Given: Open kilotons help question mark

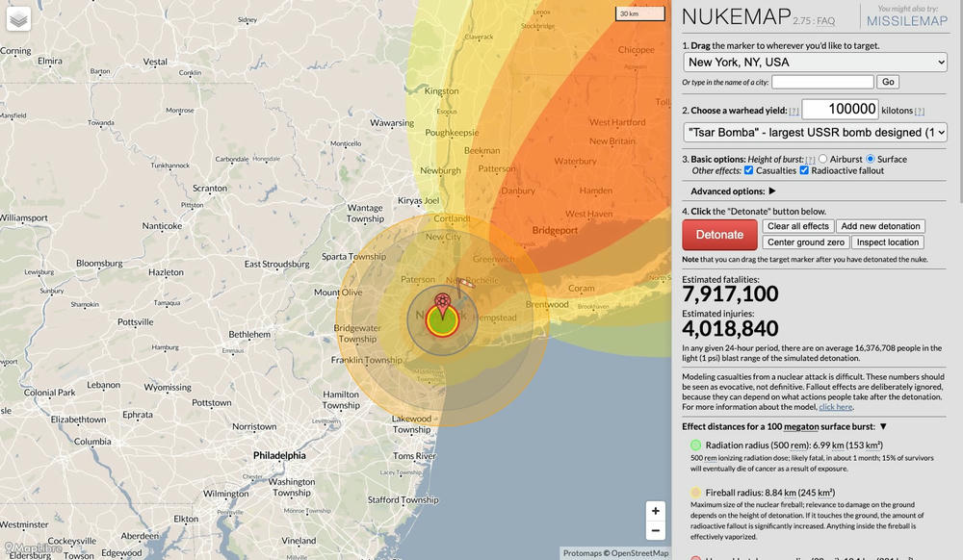Looking at the screenshot, I should [x=920, y=111].
